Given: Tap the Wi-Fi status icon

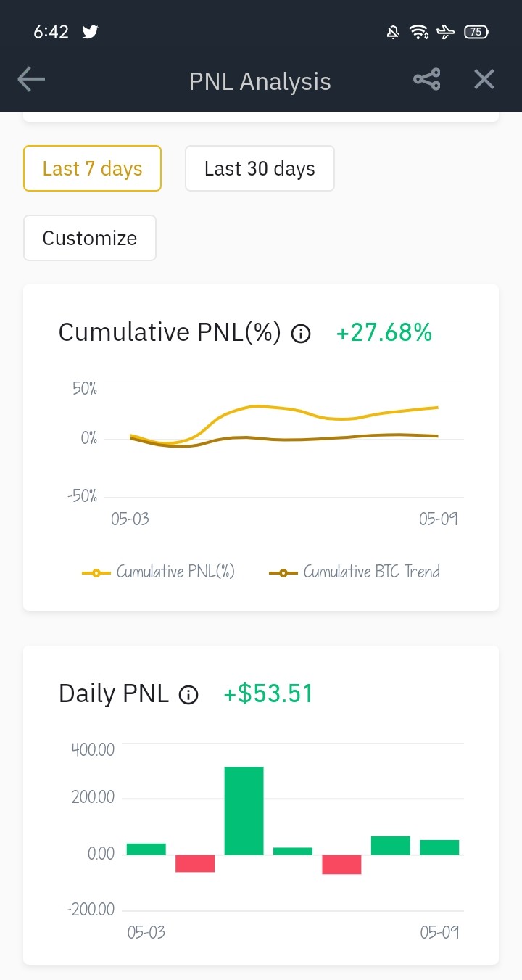Looking at the screenshot, I should point(419,32).
